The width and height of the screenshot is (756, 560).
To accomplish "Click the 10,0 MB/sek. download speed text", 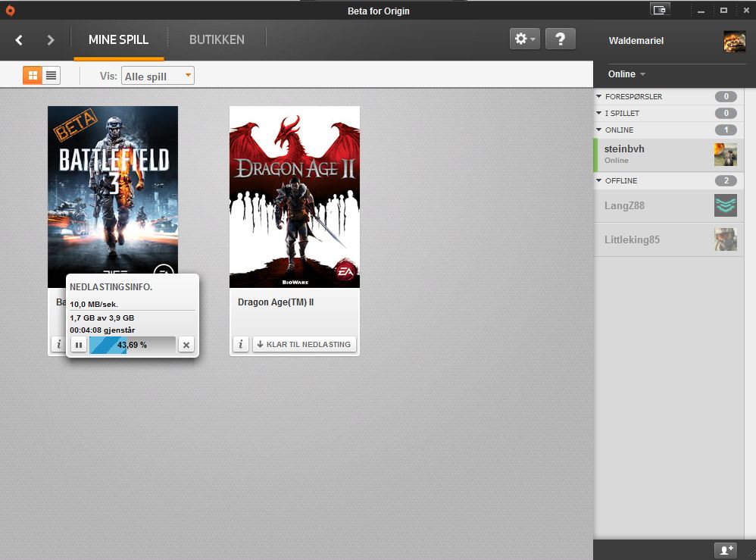I will 94,305.
